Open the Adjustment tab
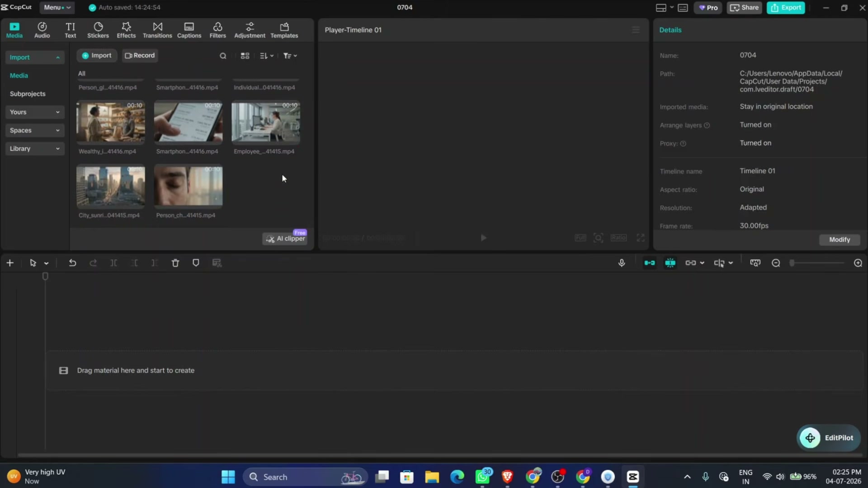Screen dimensions: 868x488 [x=250, y=30]
